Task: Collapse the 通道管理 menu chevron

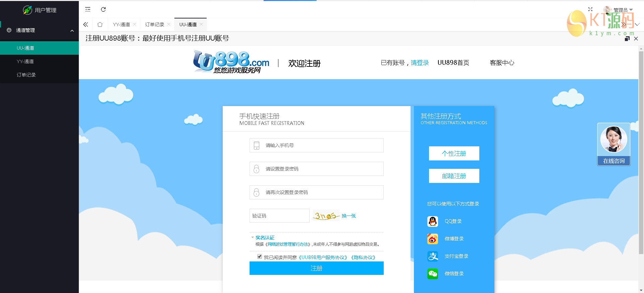Action: point(72,31)
